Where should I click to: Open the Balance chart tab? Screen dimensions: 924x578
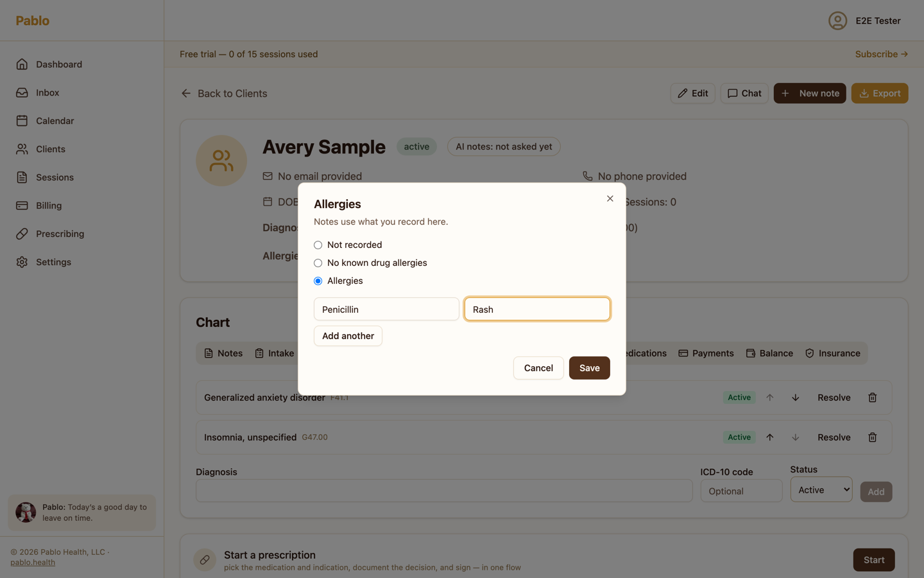pyautogui.click(x=770, y=353)
